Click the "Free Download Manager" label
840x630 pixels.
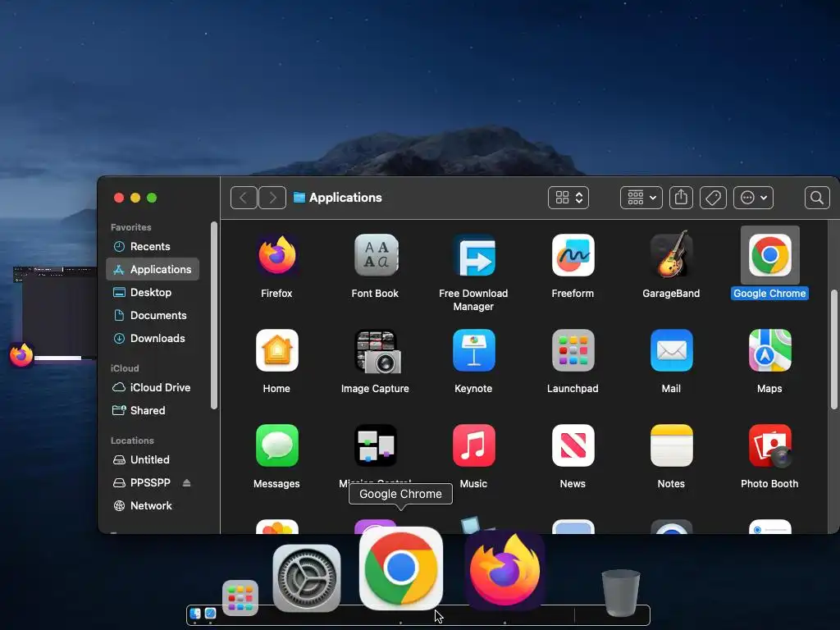coord(473,300)
